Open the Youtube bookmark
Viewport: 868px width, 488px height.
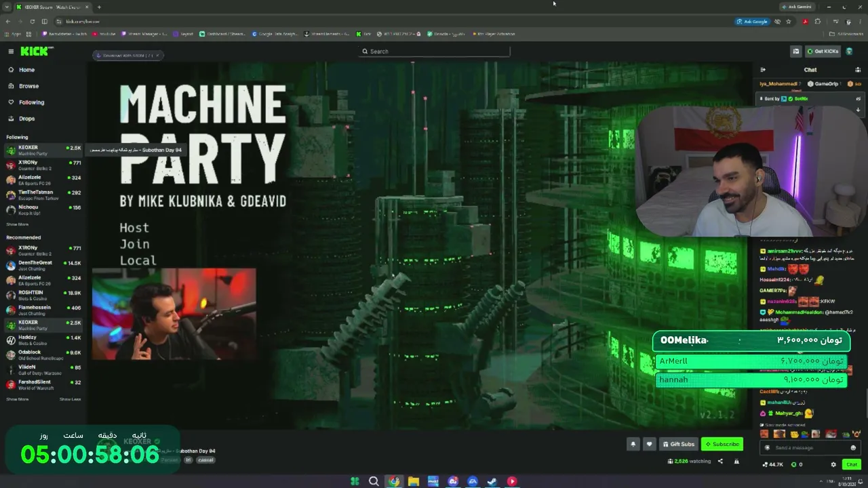105,34
